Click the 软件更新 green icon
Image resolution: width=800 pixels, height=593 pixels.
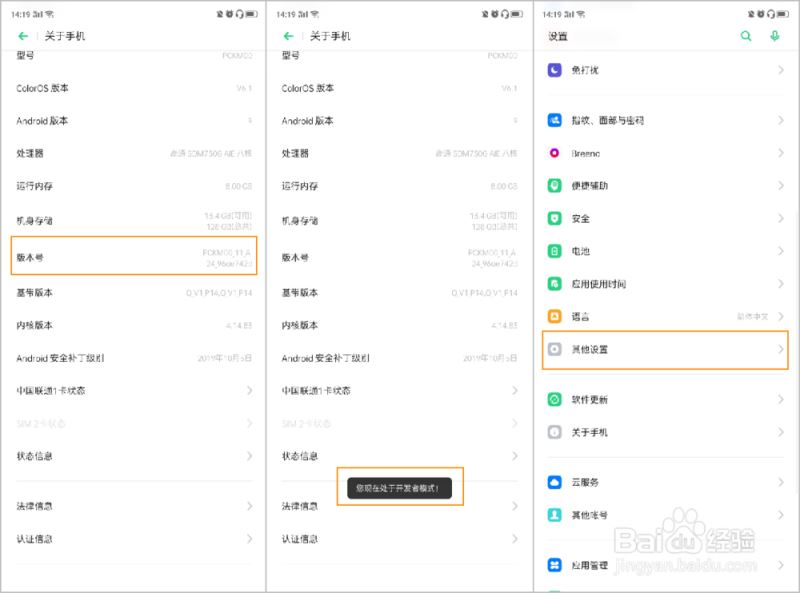[x=555, y=400]
